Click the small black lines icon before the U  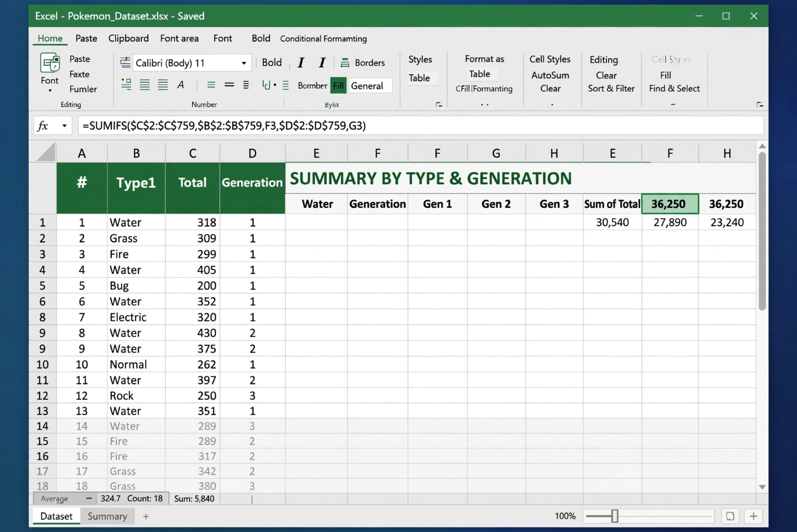tap(246, 85)
